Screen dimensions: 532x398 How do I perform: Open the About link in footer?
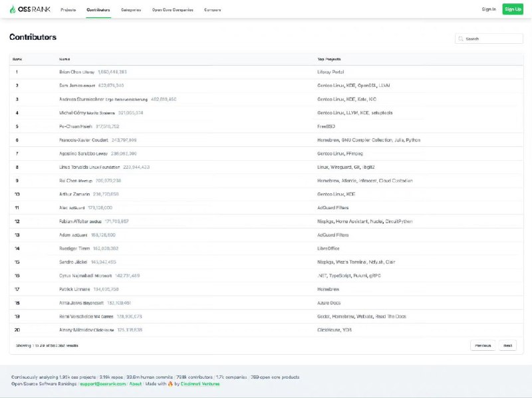[x=135, y=384]
